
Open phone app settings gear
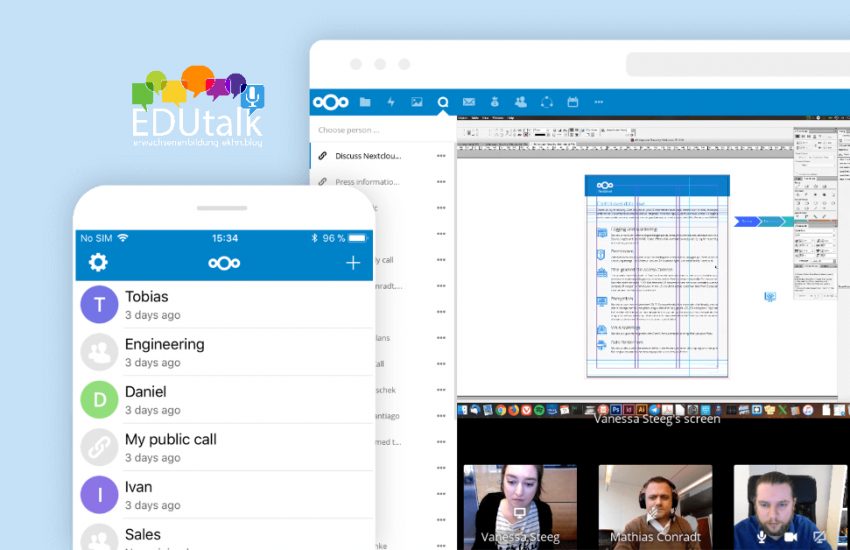98,262
